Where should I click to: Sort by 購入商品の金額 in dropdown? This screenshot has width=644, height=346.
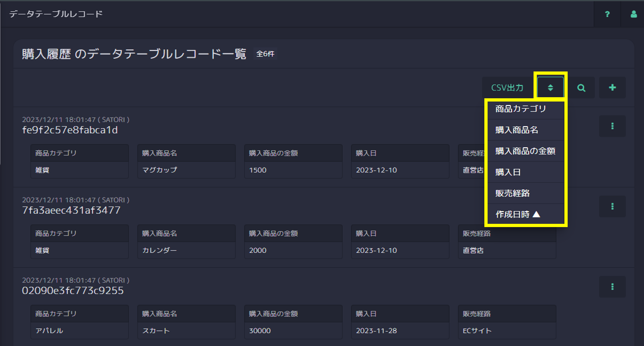pos(526,151)
